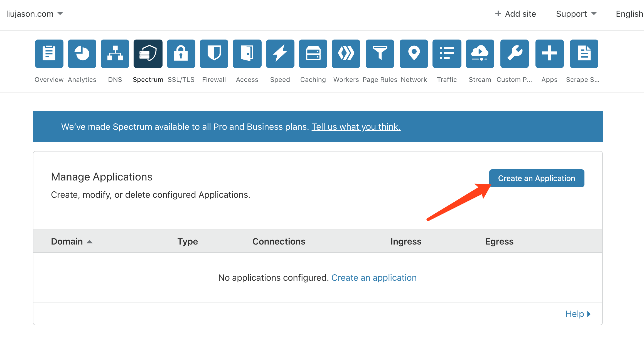Open the Stream cloud play icon

[x=480, y=53]
